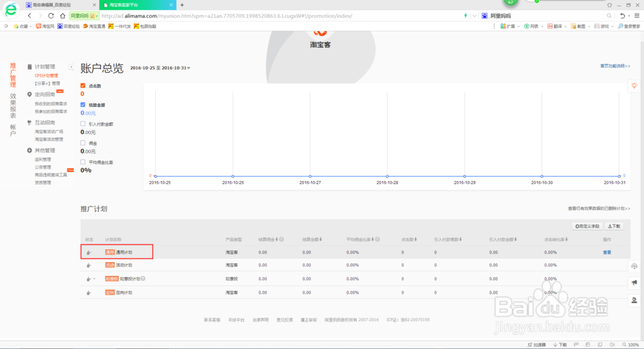This screenshot has height=349, width=644.
Task: Sort table by 结算佣金 column header
Action: (x=268, y=240)
